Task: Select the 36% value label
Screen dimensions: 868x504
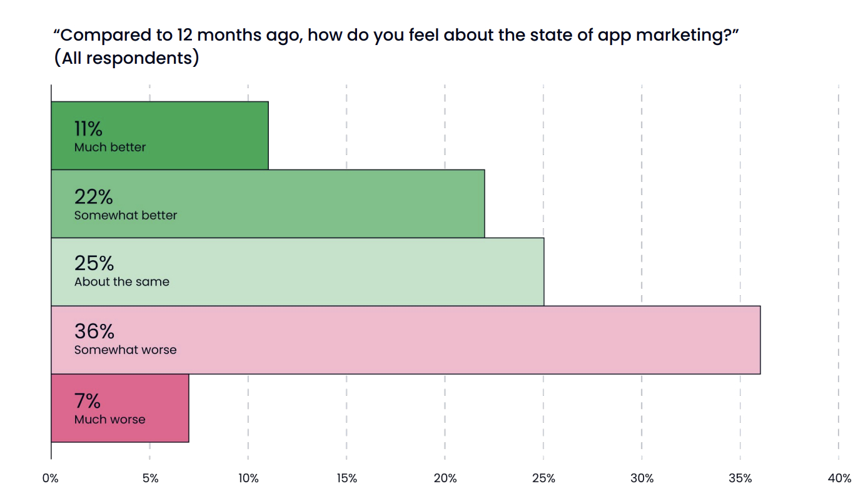Action: 94,331
